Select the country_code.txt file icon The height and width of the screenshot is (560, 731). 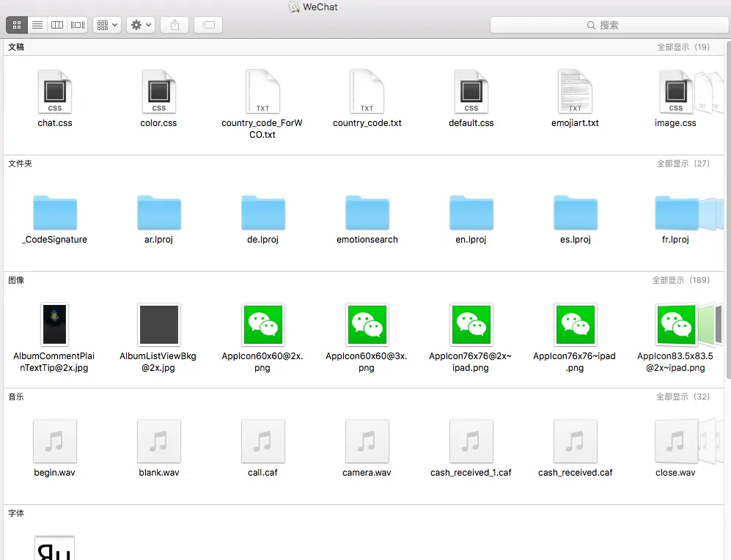click(367, 92)
